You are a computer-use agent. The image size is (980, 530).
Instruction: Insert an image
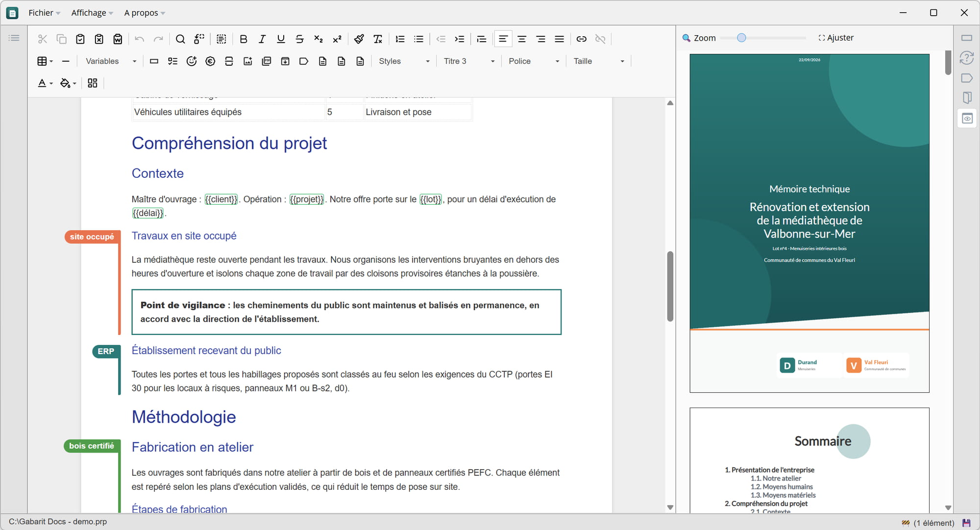247,61
